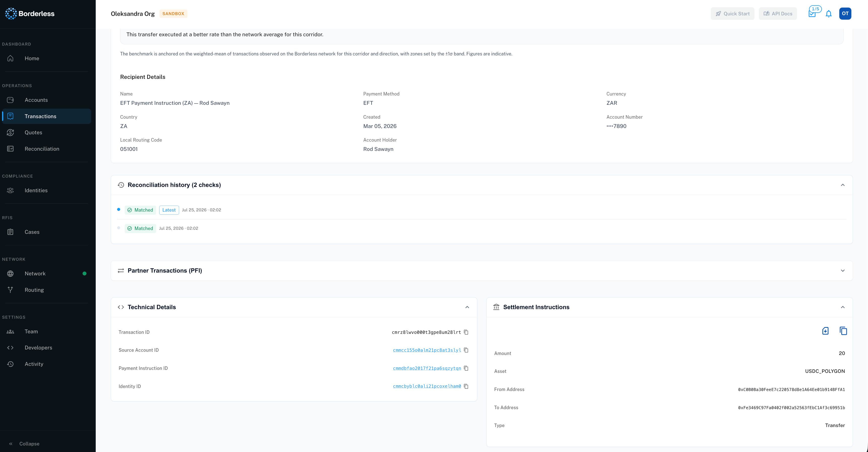Click Account Holder Rod Sawayn

(378, 149)
